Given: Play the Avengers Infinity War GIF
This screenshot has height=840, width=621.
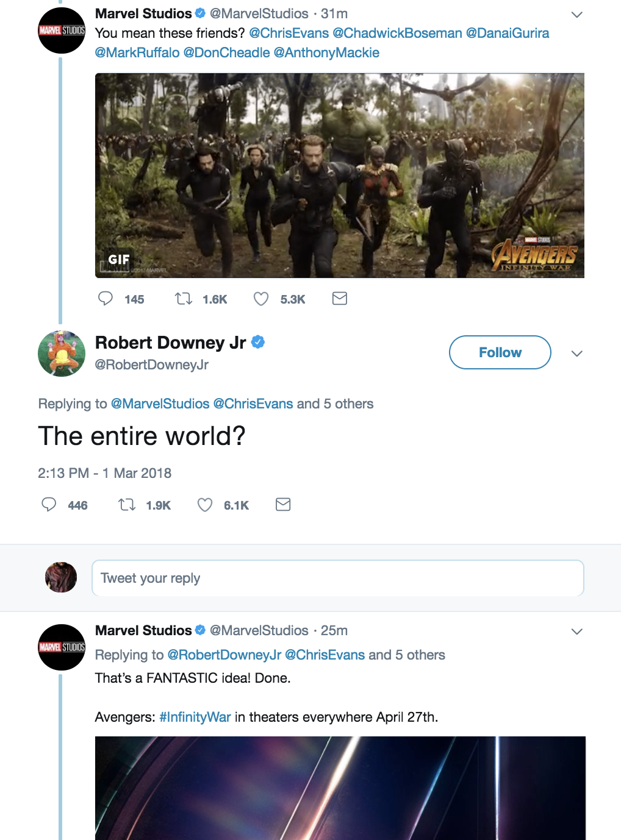Looking at the screenshot, I should point(340,175).
